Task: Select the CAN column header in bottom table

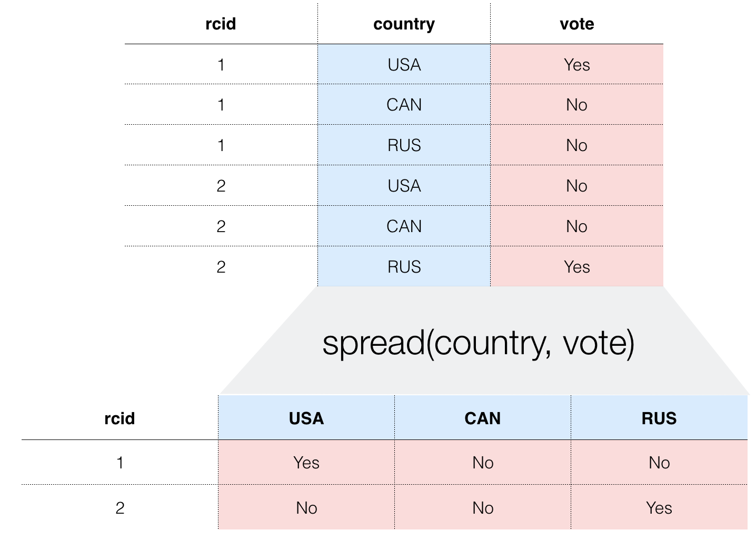Action: (483, 418)
